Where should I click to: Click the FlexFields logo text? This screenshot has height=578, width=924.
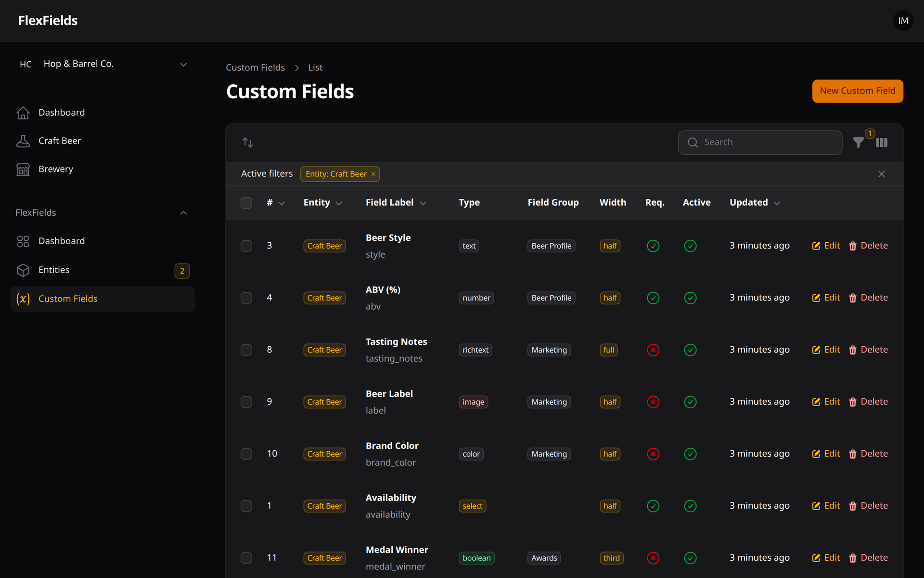coord(48,21)
